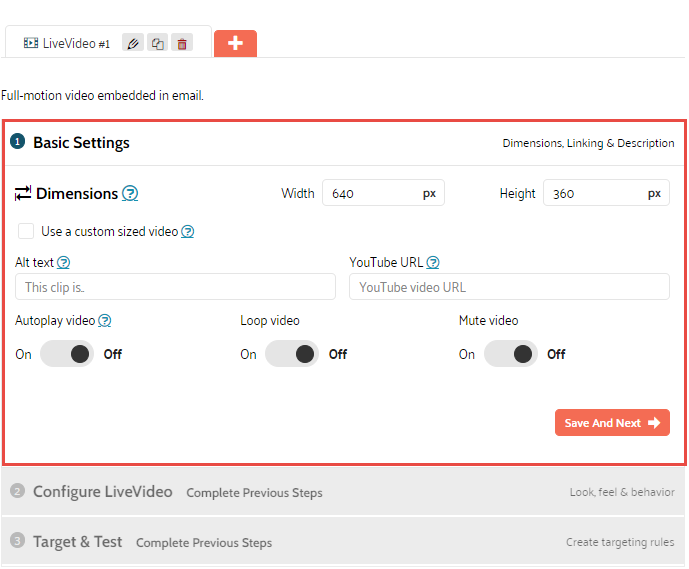This screenshot has height=569, width=689.
Task: Click help icon next to Autoplay video
Action: point(104,321)
